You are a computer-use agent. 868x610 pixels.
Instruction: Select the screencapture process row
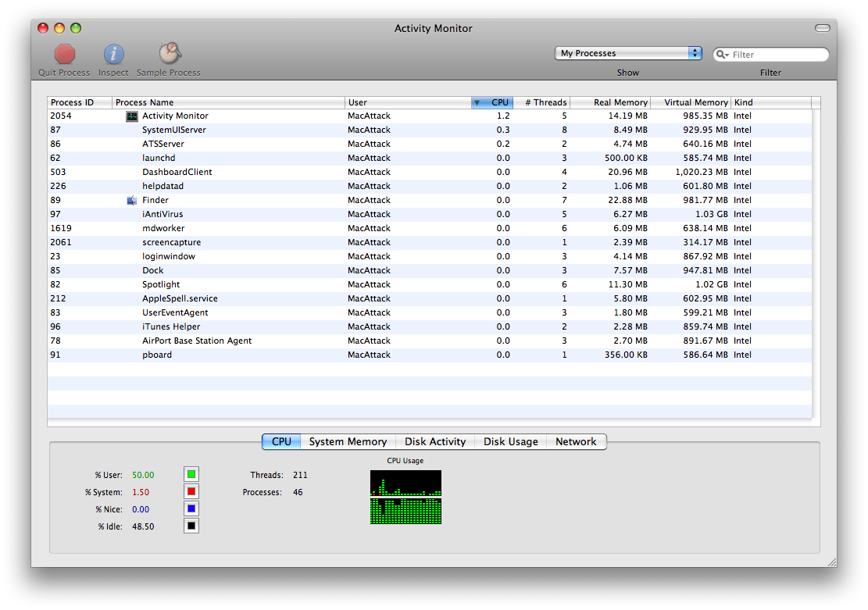click(x=430, y=242)
